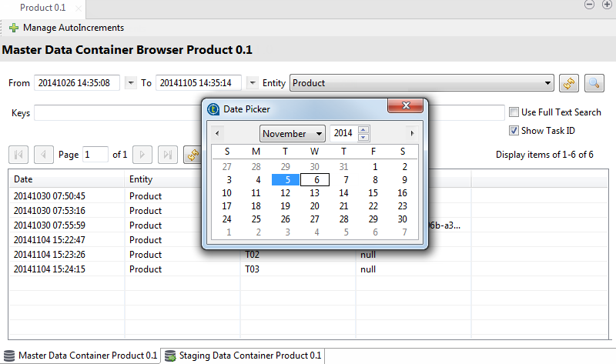Screen dimensions: 616x364
Task: Uncheck the Show Task ID checkbox
Action: pyautogui.click(x=514, y=131)
